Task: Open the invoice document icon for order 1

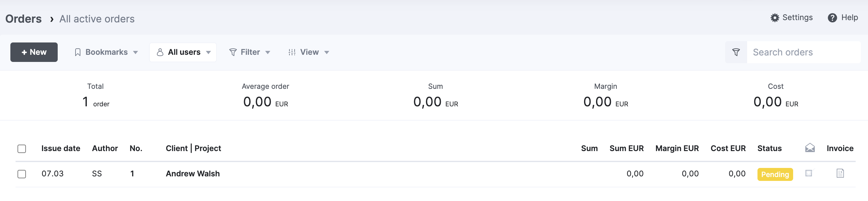Action: (840, 173)
